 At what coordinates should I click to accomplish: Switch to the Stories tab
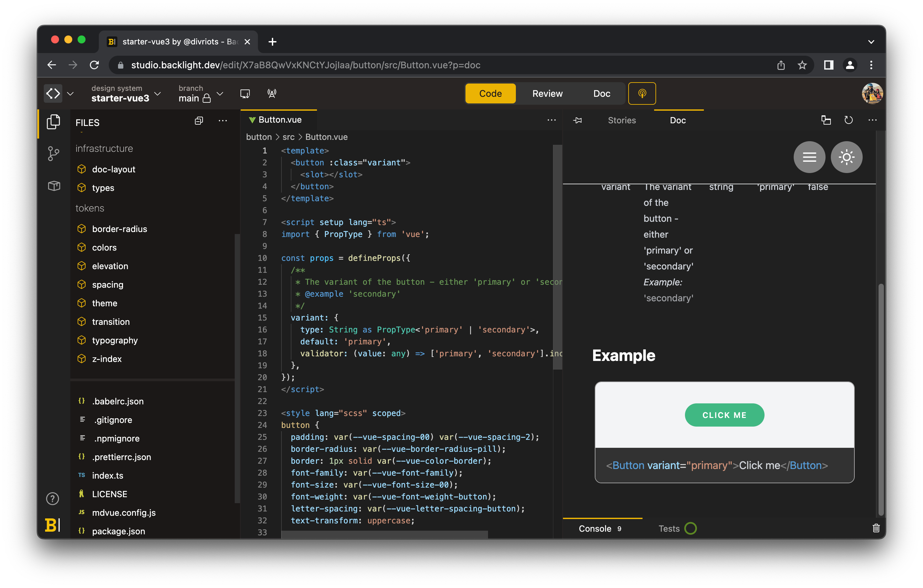[x=621, y=120]
